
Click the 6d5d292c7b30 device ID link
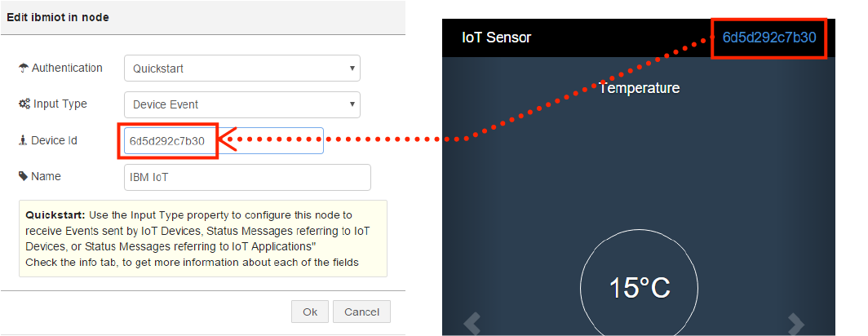pyautogui.click(x=769, y=38)
